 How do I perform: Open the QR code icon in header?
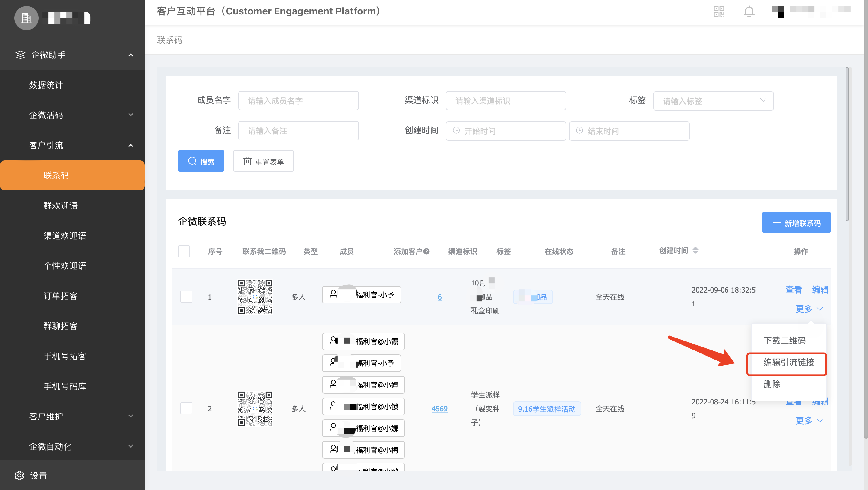(719, 11)
